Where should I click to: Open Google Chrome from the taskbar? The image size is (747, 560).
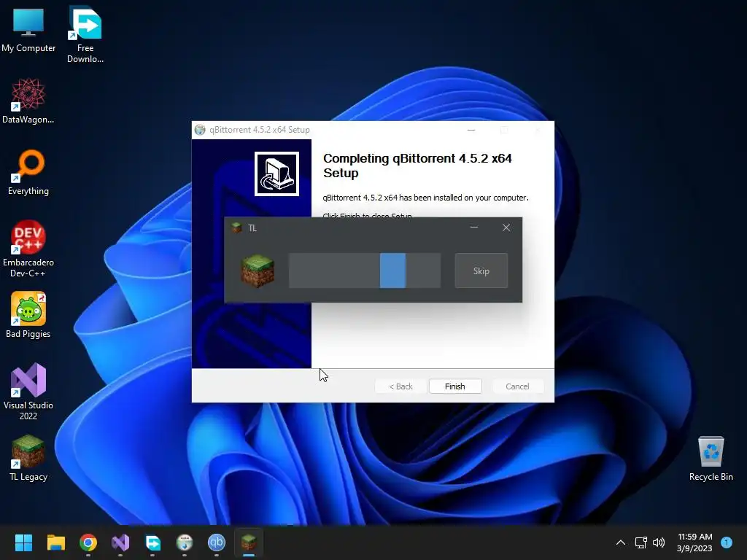coord(88,542)
